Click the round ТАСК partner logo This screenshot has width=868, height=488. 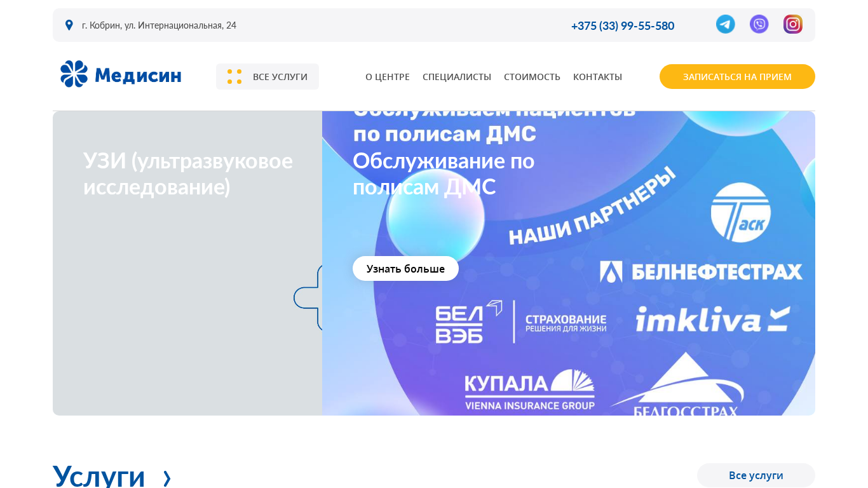(741, 212)
